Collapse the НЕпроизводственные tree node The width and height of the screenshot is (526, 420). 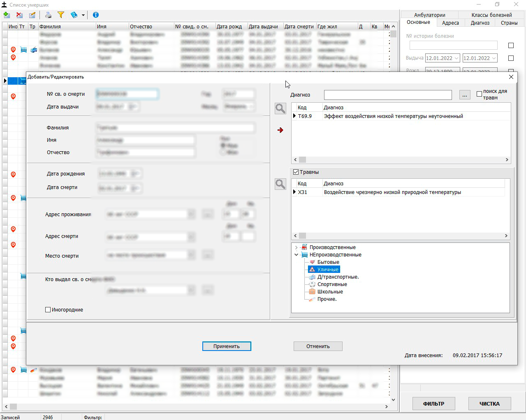click(296, 255)
